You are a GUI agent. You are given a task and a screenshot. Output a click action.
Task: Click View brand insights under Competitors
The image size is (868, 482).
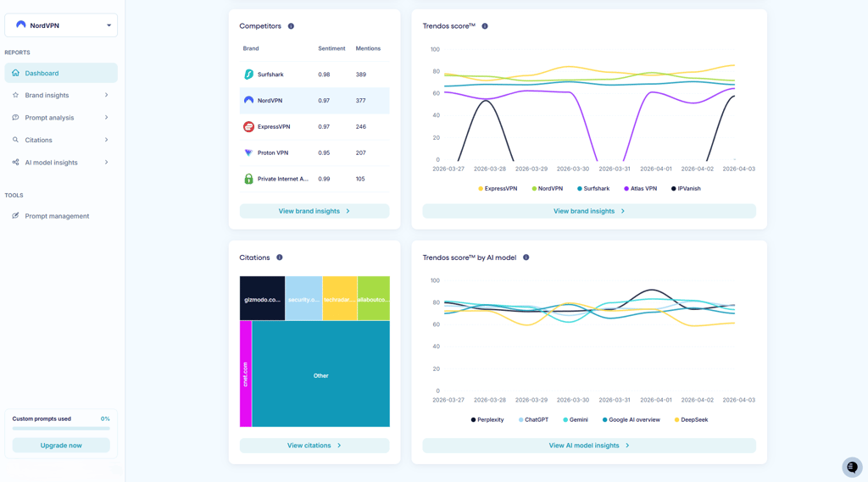[314, 211]
